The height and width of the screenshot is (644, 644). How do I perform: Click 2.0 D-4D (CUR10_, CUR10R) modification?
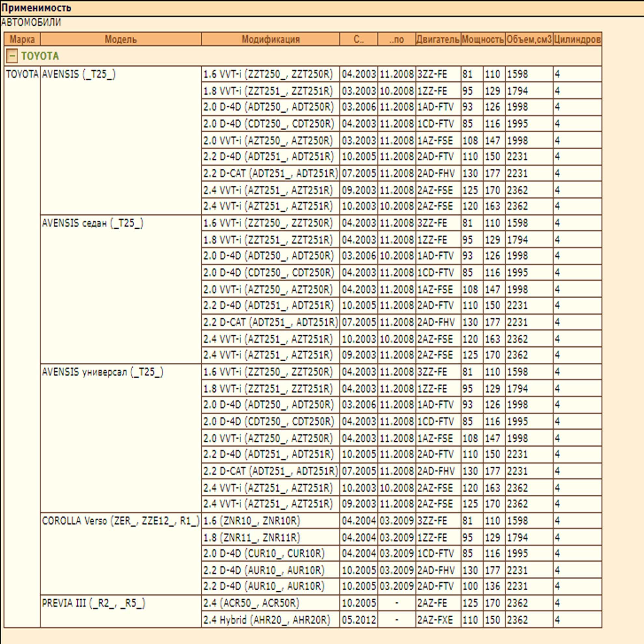(x=270, y=554)
